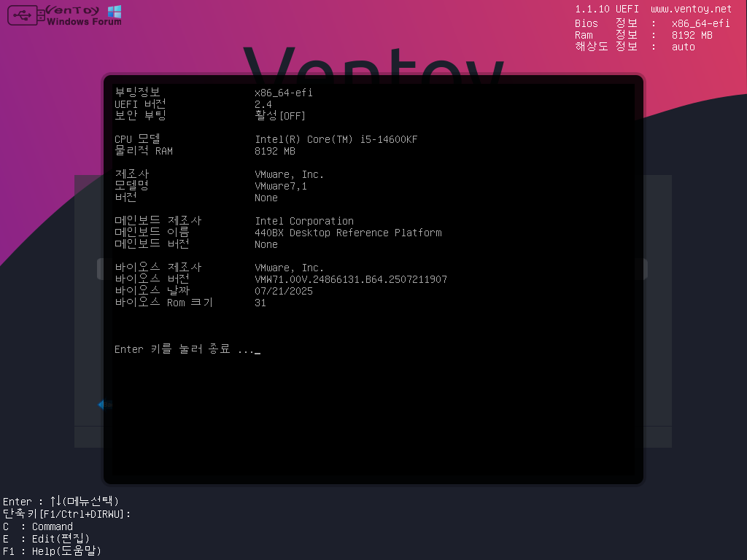Click the 단축키[F1/Ctrl+DIRWU] line

[x=66, y=514]
